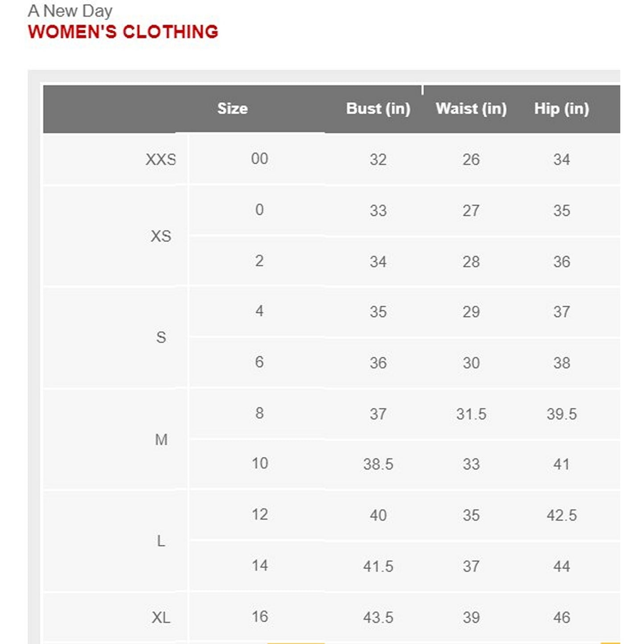Click the WOMEN'S CLOTHING red heading
The image size is (644, 644).
(x=123, y=32)
